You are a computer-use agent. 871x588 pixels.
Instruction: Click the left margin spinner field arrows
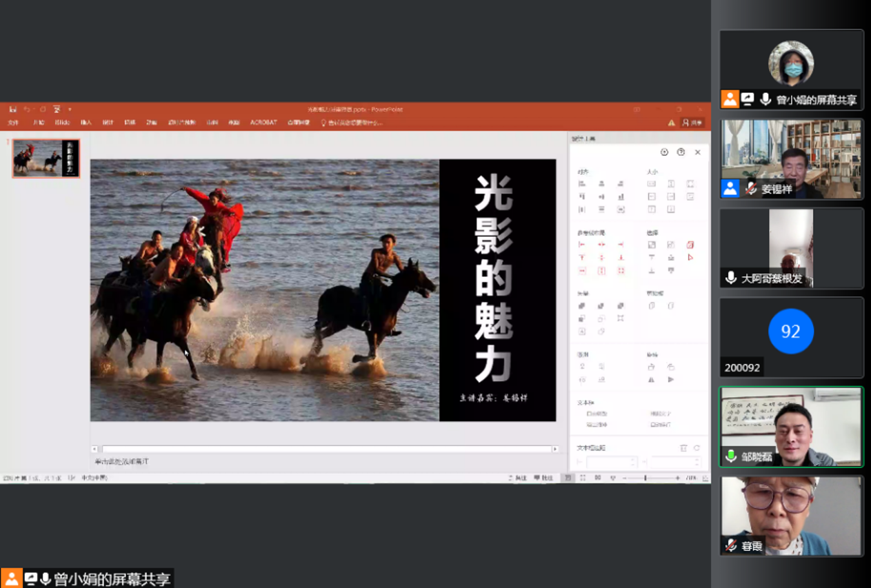[632, 463]
